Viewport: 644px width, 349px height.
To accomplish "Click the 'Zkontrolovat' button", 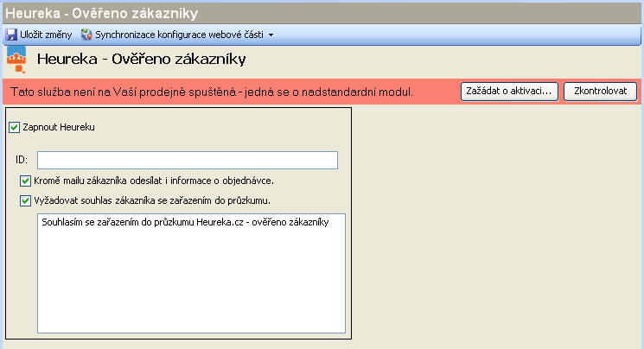I will tap(601, 92).
